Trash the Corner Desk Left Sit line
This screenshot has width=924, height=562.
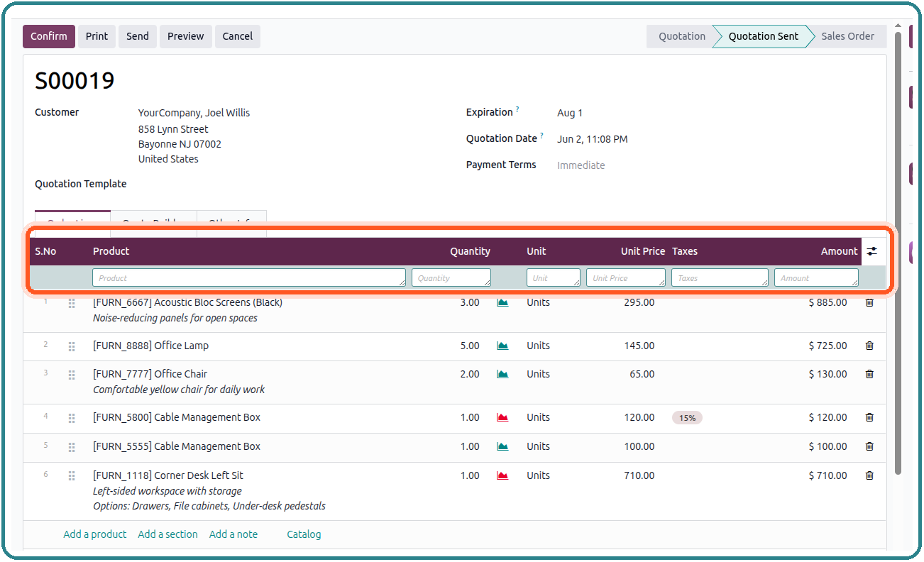tap(869, 476)
